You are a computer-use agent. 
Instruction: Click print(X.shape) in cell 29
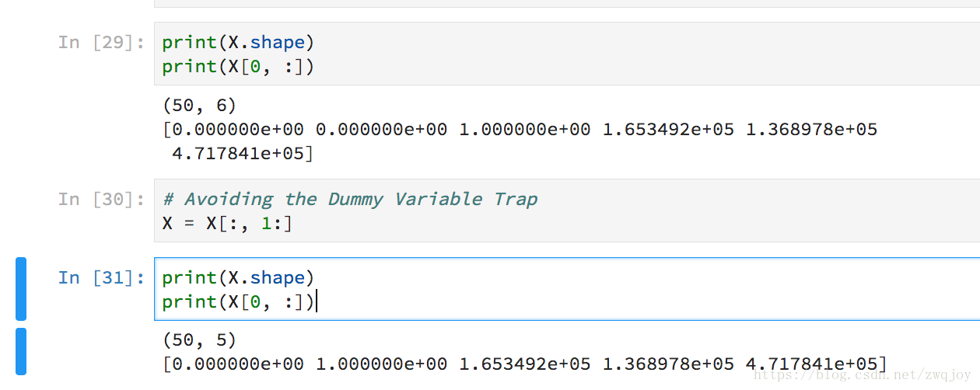pyautogui.click(x=238, y=42)
